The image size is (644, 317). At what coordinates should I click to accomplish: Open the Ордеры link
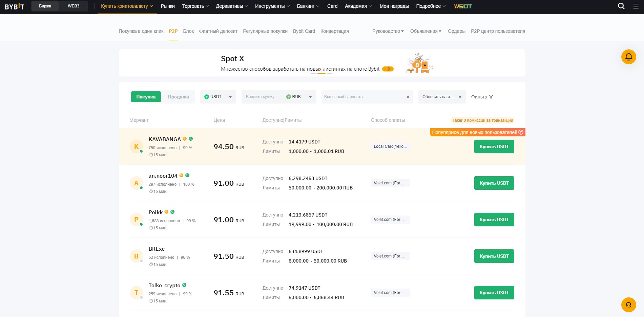coord(457,31)
